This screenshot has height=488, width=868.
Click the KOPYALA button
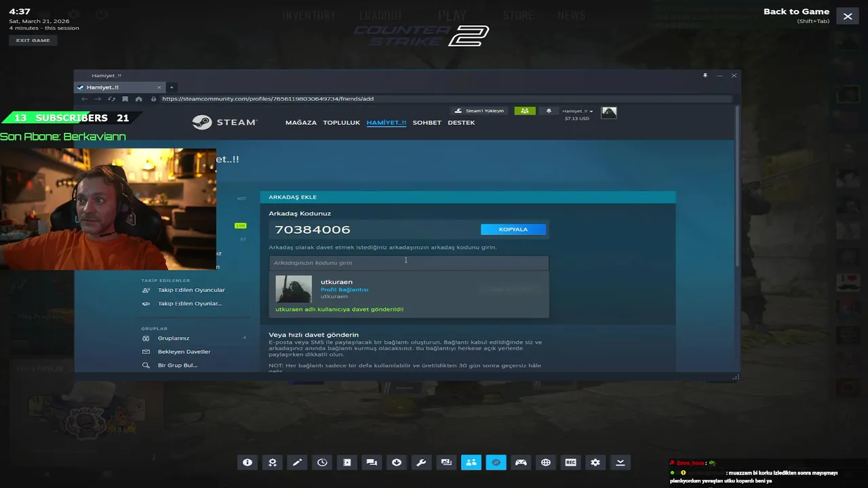click(513, 230)
